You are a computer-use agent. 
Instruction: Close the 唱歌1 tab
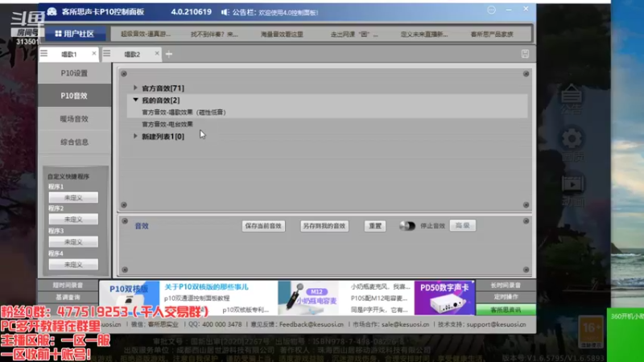pyautogui.click(x=94, y=53)
